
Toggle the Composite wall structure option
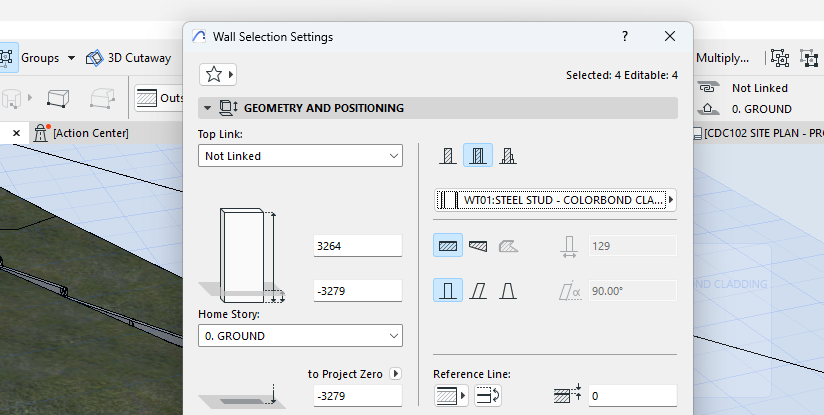pos(478,156)
